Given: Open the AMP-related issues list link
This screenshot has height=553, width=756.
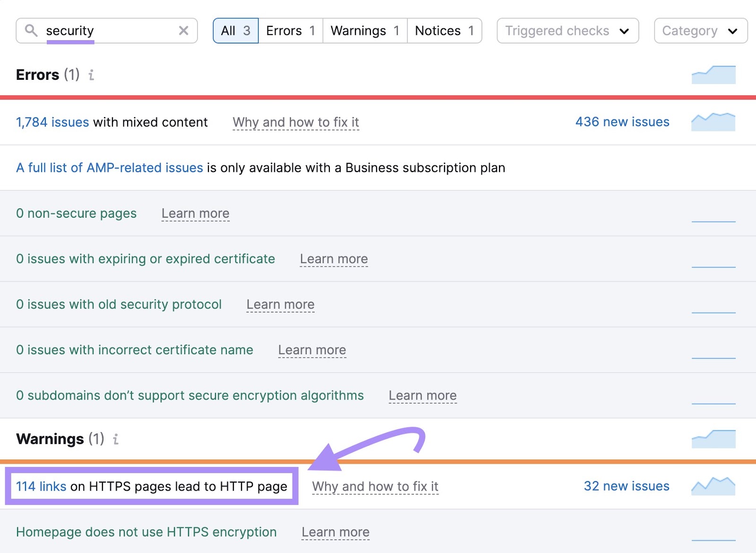Looking at the screenshot, I should 108,168.
